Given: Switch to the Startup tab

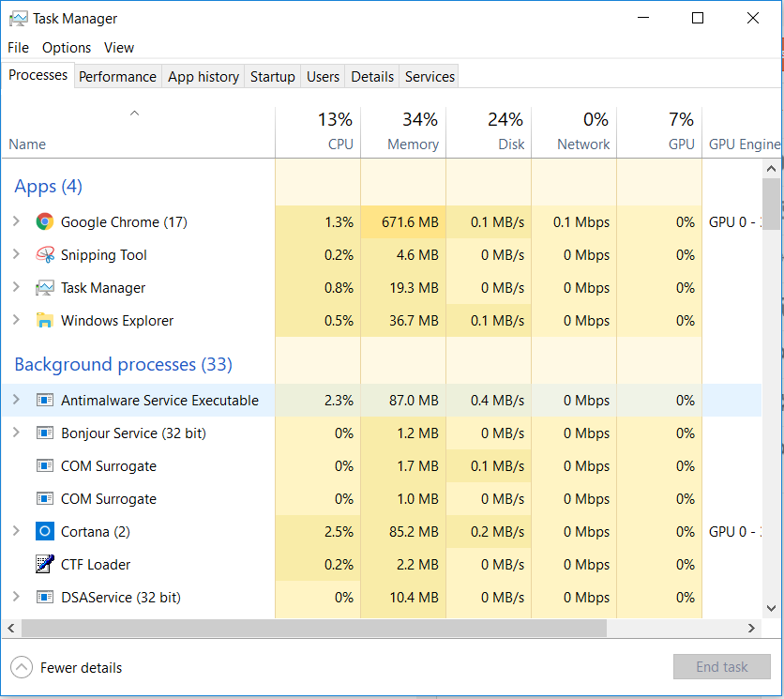Looking at the screenshot, I should coord(272,76).
